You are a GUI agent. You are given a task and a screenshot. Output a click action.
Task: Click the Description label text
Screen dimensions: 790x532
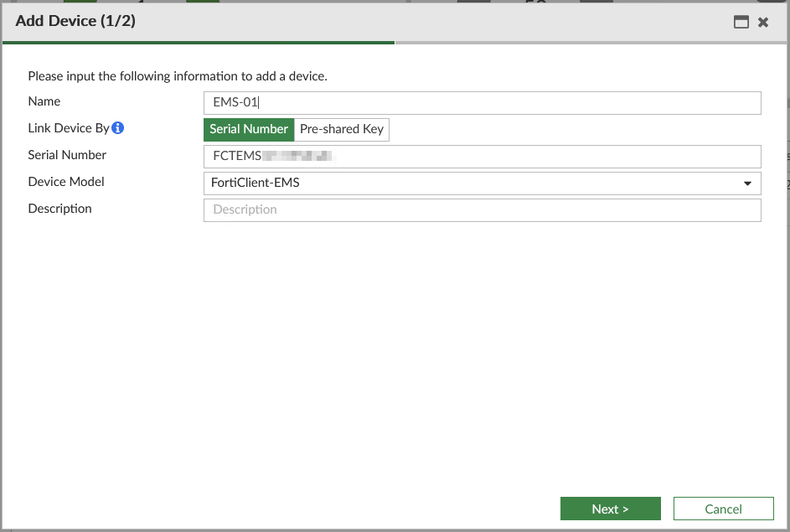60,209
